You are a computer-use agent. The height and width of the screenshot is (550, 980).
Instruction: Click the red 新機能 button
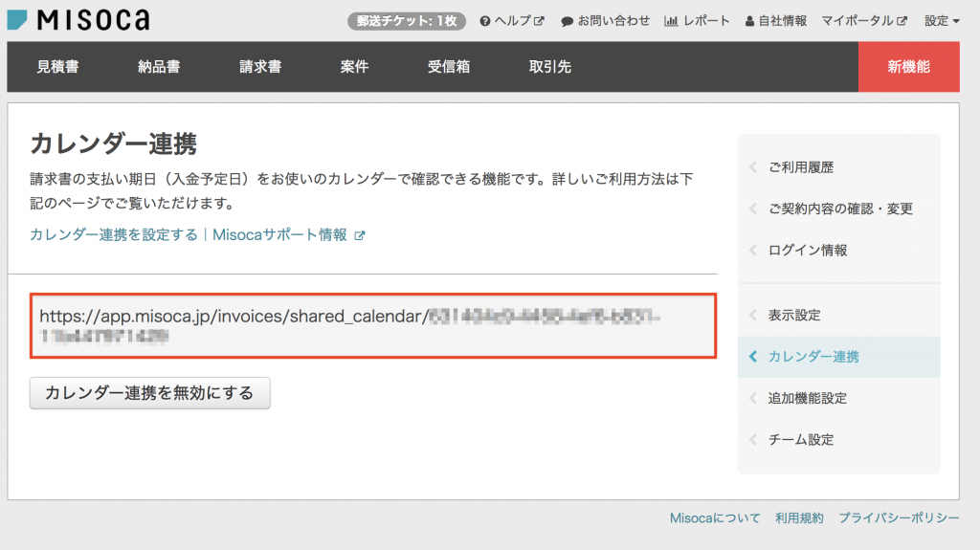point(909,67)
